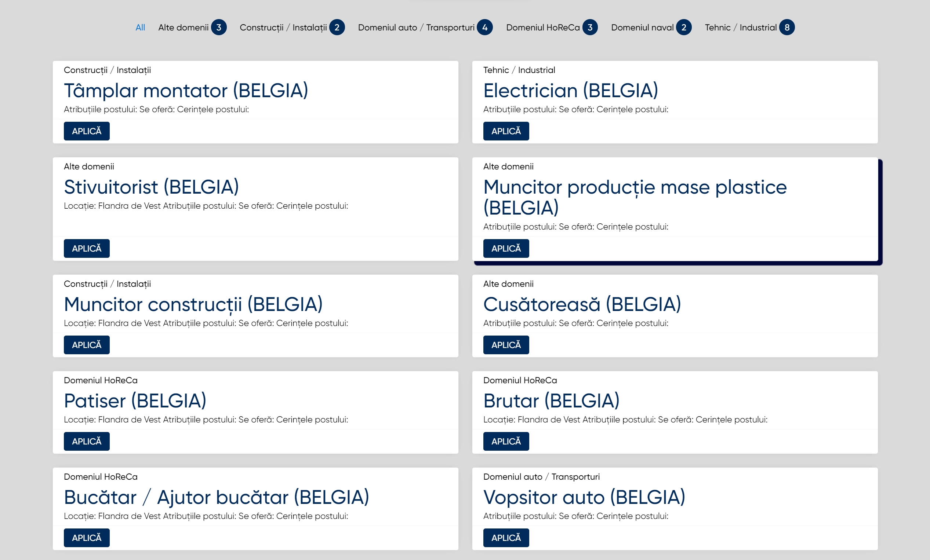930x560 pixels.
Task: Open the Tâmplar montator (BELGIA) job
Action: (x=186, y=91)
